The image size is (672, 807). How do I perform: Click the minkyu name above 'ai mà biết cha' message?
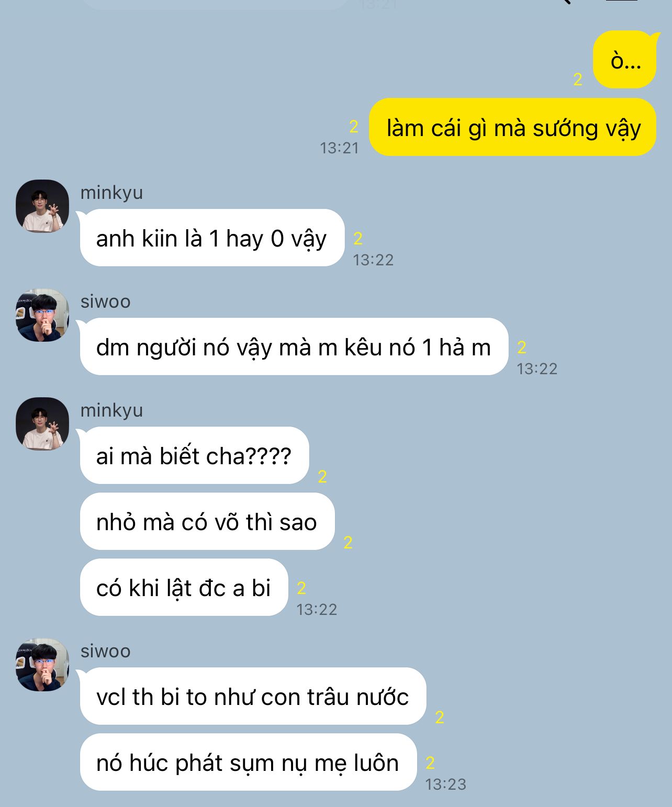(111, 410)
